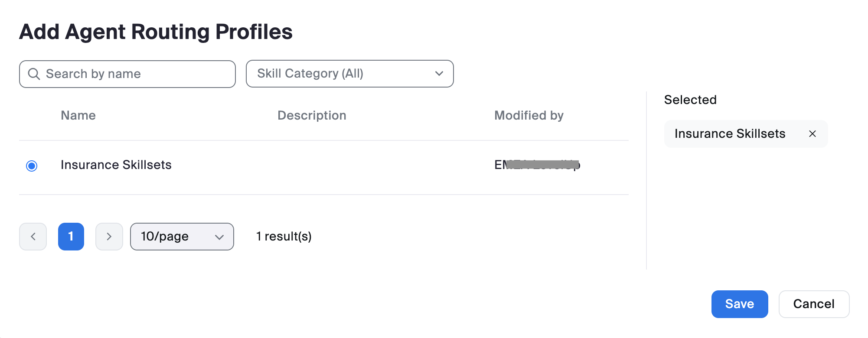Go to the next results page

[x=109, y=237]
